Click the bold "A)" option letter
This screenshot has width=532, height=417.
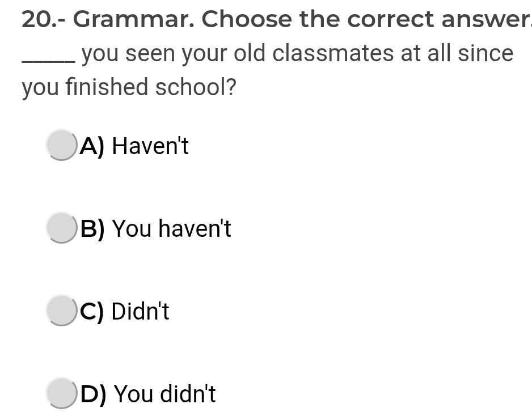click(92, 146)
